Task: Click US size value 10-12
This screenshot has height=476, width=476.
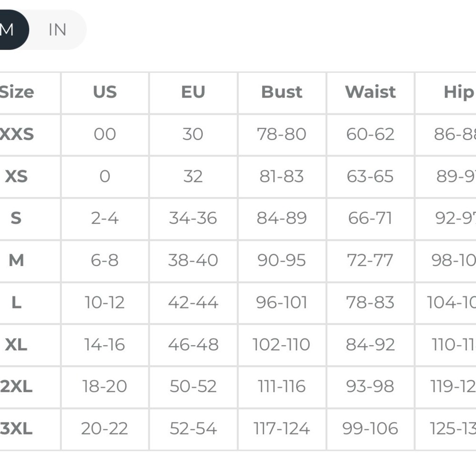Action: 104,302
